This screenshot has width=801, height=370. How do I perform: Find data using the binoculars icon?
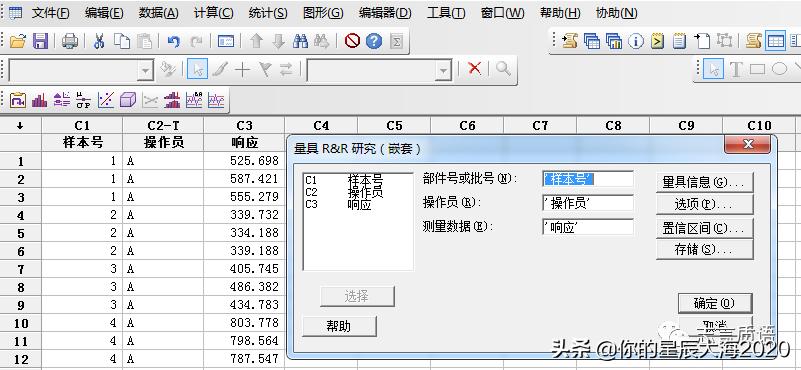coord(300,41)
